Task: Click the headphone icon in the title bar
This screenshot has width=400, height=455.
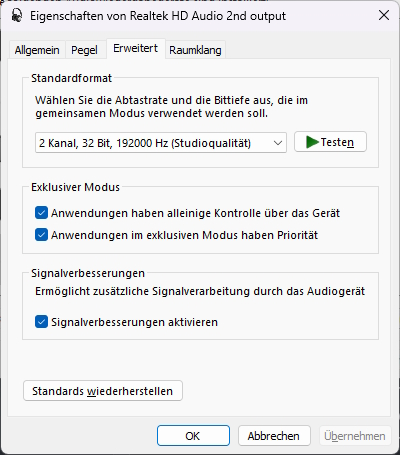Action: pos(17,16)
